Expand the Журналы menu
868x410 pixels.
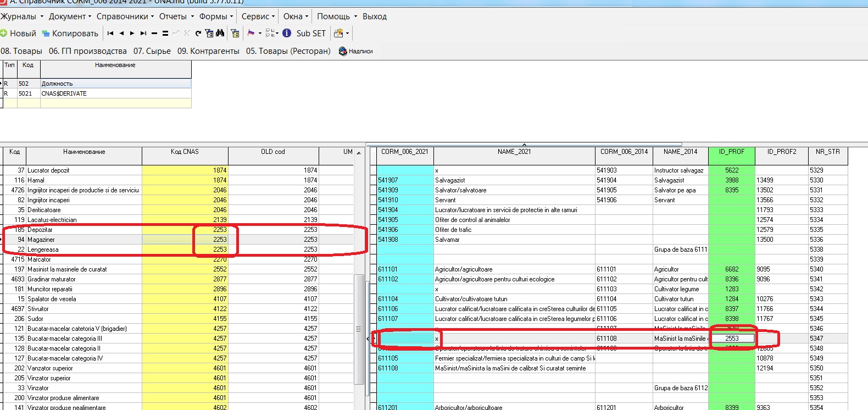click(21, 16)
